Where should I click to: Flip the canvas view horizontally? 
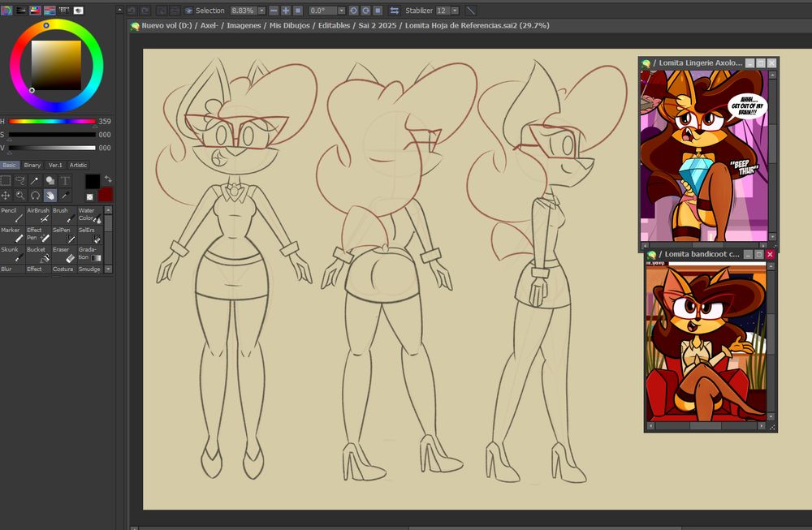click(x=395, y=11)
